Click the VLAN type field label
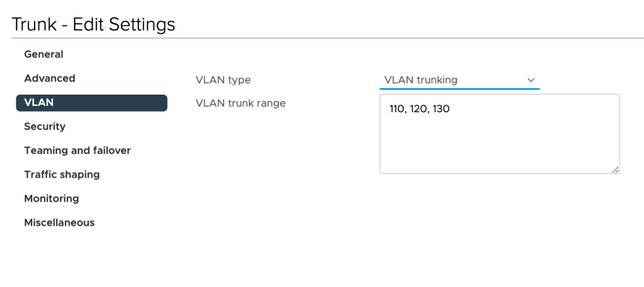 223,80
